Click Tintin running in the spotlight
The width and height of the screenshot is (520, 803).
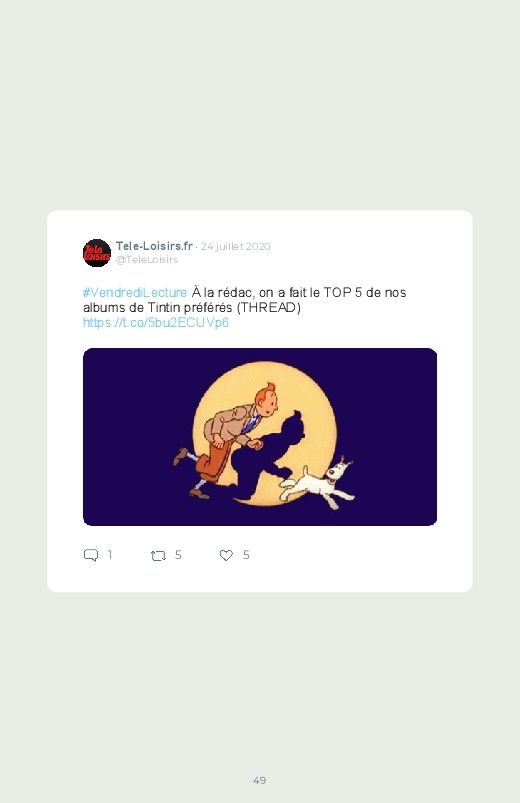[x=225, y=439]
